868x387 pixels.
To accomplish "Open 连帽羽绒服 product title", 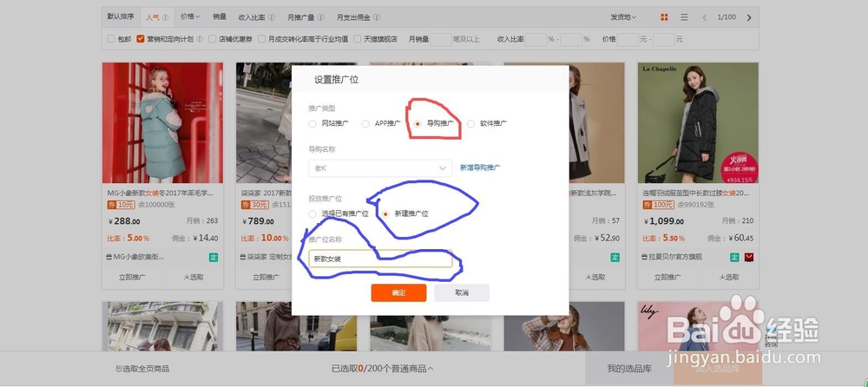I will click(696, 193).
